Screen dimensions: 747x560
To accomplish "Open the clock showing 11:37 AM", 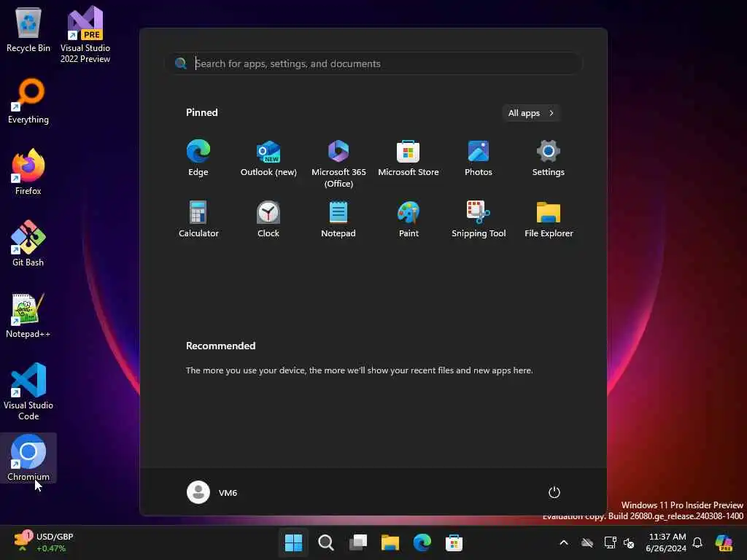I will point(667,542).
